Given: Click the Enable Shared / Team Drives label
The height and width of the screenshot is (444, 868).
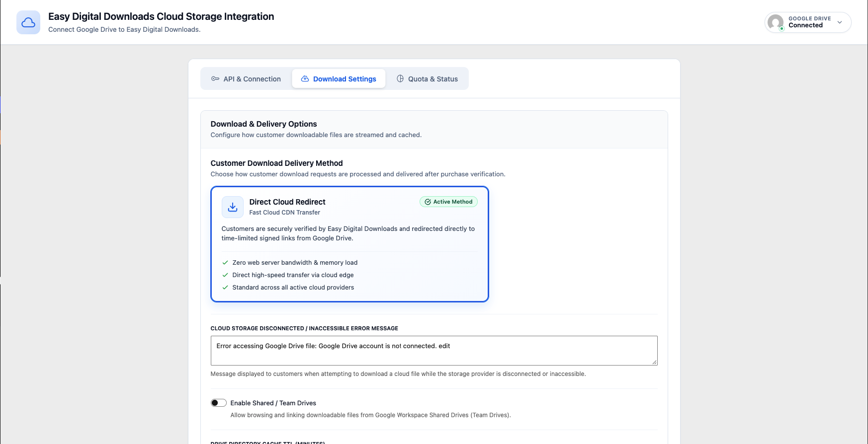Looking at the screenshot, I should click(273, 403).
